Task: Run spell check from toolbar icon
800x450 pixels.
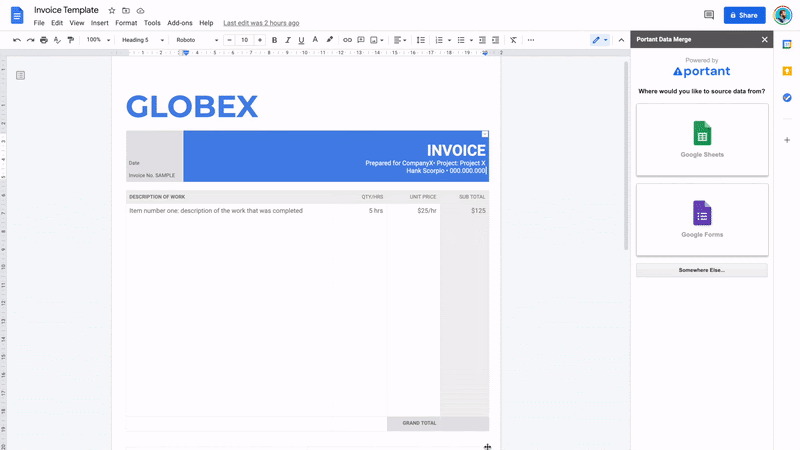Action: (x=57, y=40)
